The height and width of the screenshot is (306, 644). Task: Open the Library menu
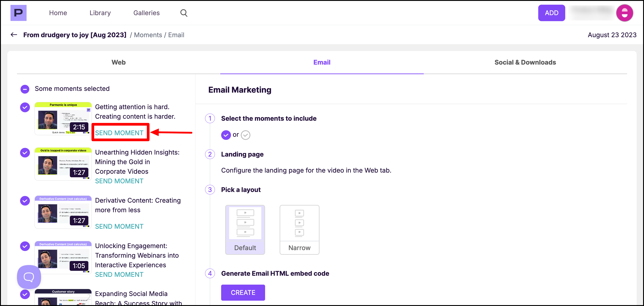(x=100, y=13)
